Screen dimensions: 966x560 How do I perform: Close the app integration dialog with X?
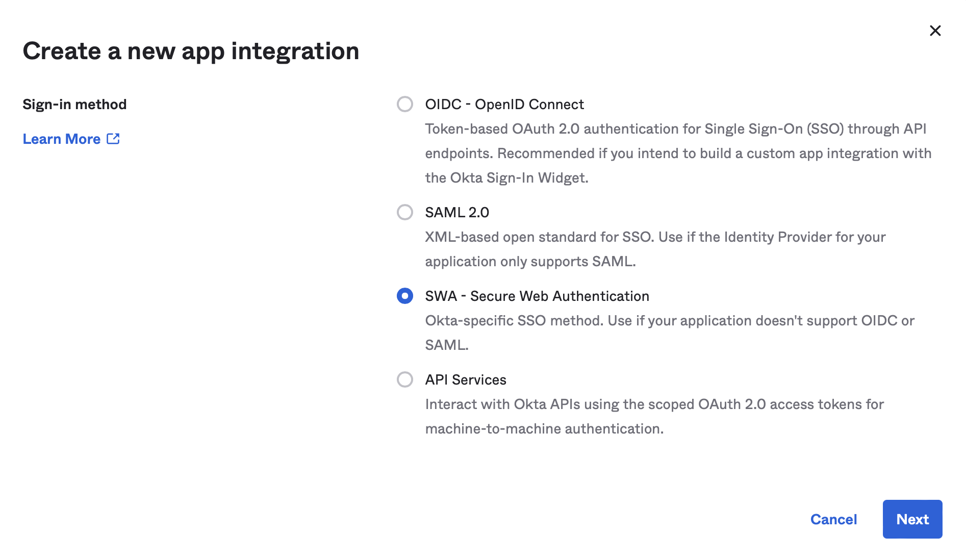tap(935, 31)
